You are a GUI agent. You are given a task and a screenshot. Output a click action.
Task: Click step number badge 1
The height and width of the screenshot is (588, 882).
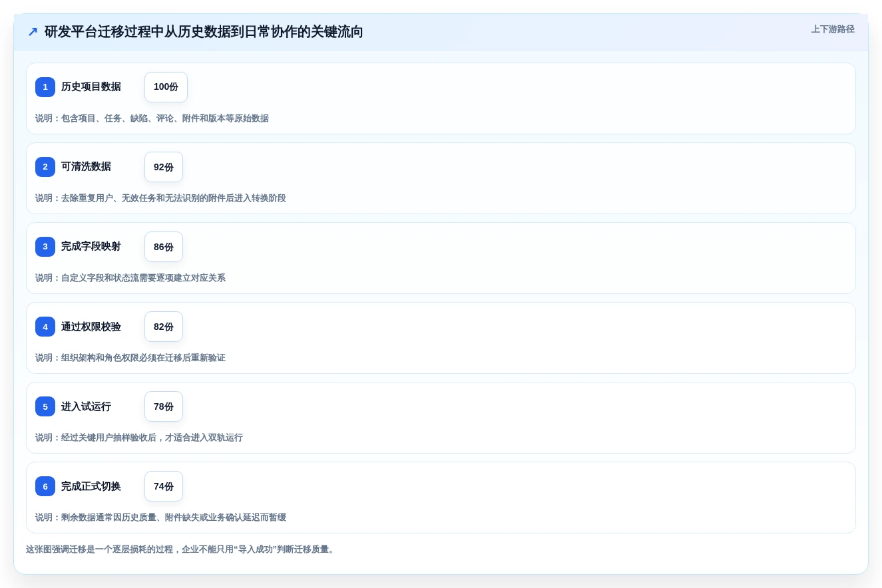(45, 87)
